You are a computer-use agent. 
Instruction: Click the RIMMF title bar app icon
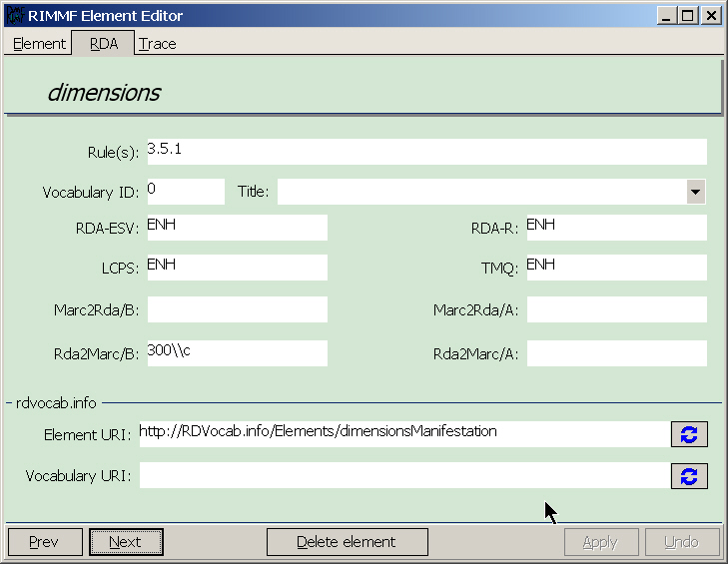coord(15,15)
